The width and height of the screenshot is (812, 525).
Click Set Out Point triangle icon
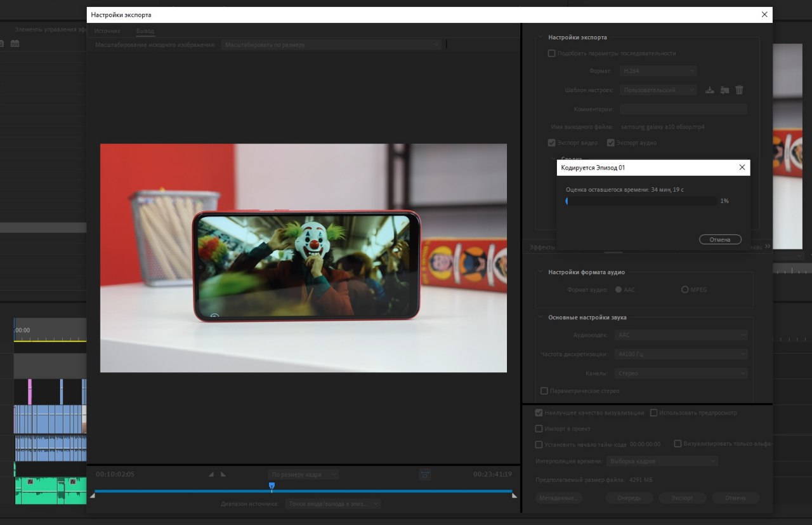click(x=223, y=474)
